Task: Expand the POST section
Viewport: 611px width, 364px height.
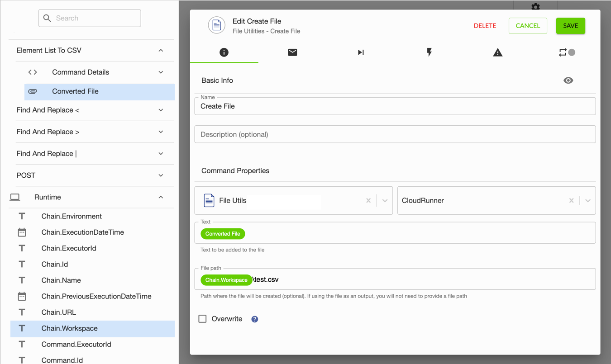Action: [161, 175]
